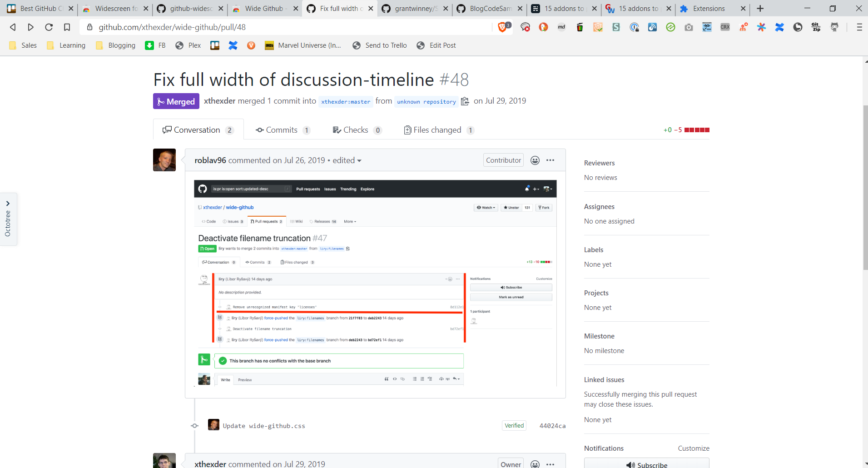Bookmark this page using the bookmark icon
The height and width of the screenshot is (468, 868).
tap(67, 27)
